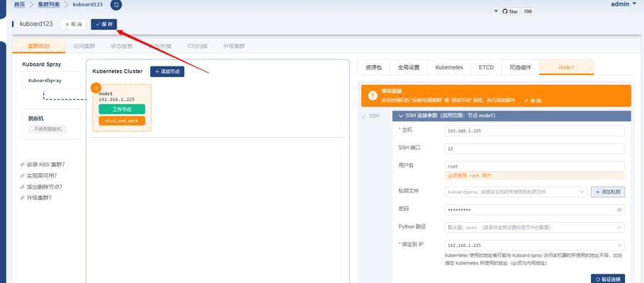Open the 全局设置 tab
Screen dimensions: 644x283
click(408, 67)
